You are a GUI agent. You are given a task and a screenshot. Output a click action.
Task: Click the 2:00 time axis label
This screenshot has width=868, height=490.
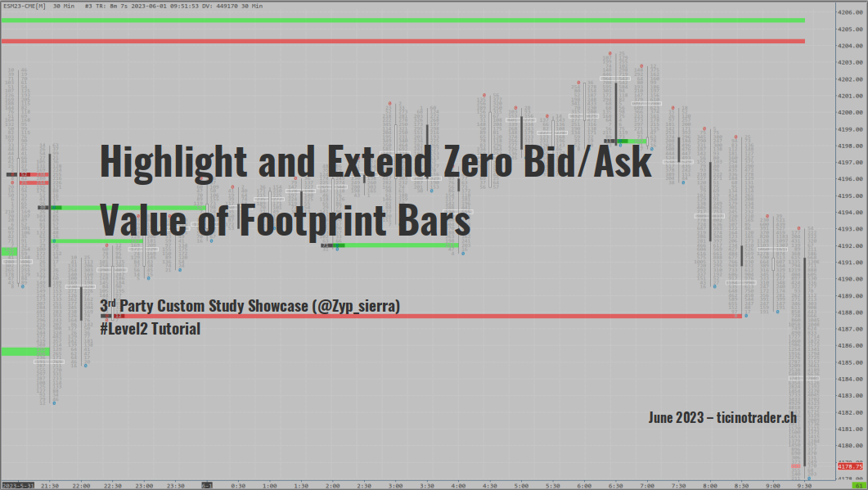333,486
